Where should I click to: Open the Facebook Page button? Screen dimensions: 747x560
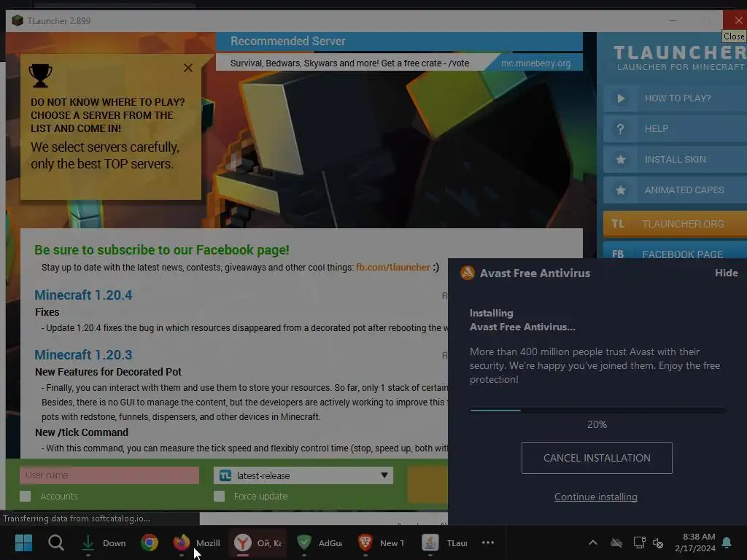675,251
